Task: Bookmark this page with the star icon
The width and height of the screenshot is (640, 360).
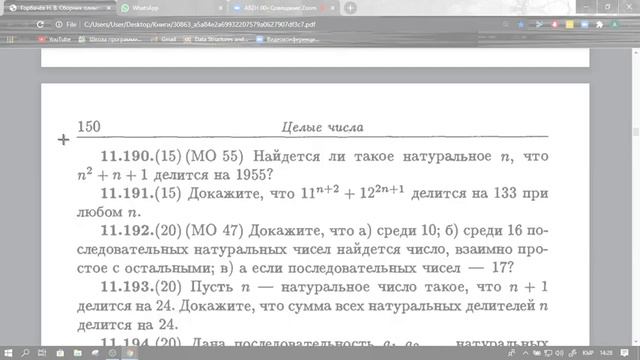Action: click(x=521, y=24)
